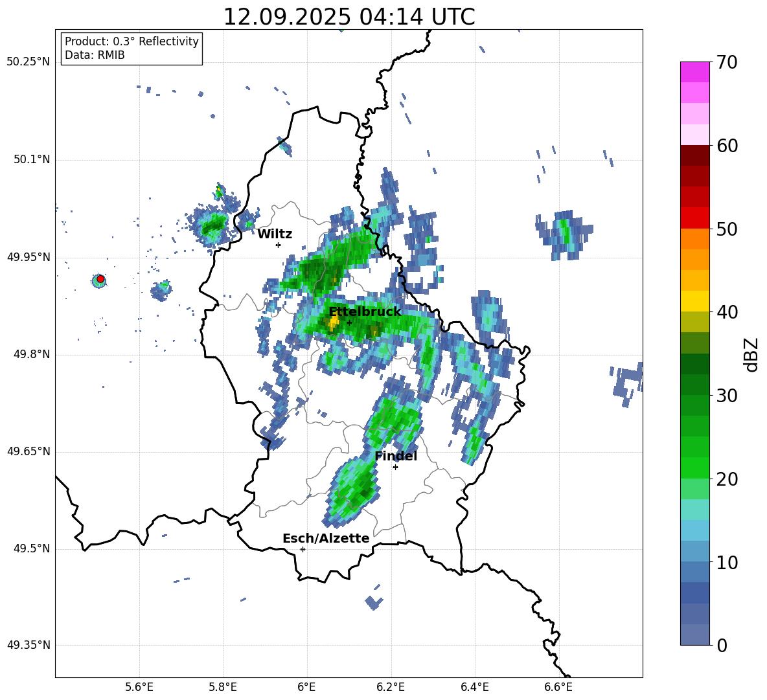Click the 30 tick on the colorbar

click(x=727, y=396)
